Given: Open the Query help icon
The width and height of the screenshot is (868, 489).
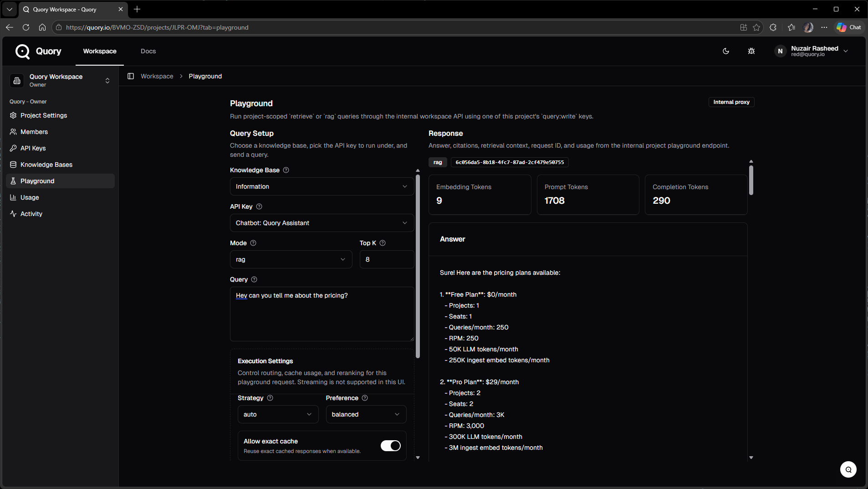Looking at the screenshot, I should (x=254, y=279).
